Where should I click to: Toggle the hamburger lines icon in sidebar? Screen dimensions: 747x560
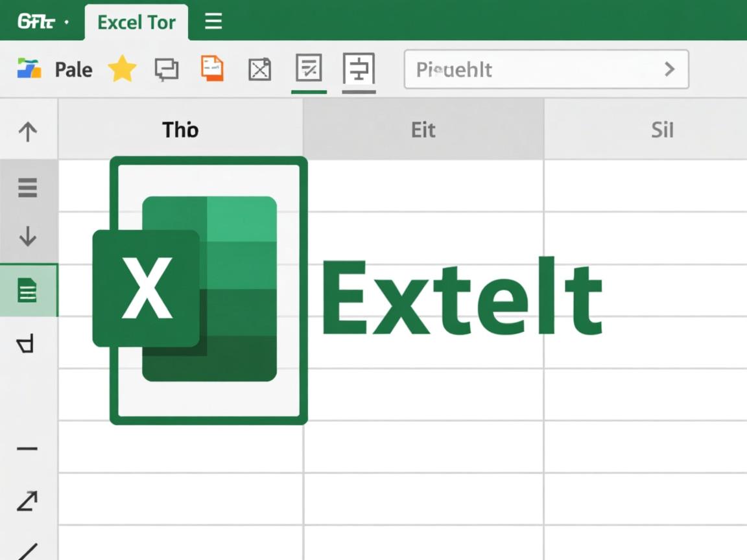[x=27, y=187]
